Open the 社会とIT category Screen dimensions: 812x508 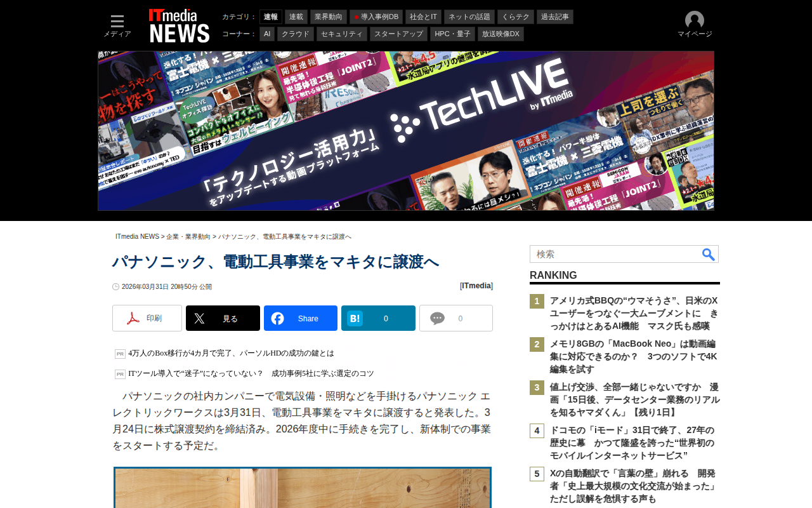[423, 17]
